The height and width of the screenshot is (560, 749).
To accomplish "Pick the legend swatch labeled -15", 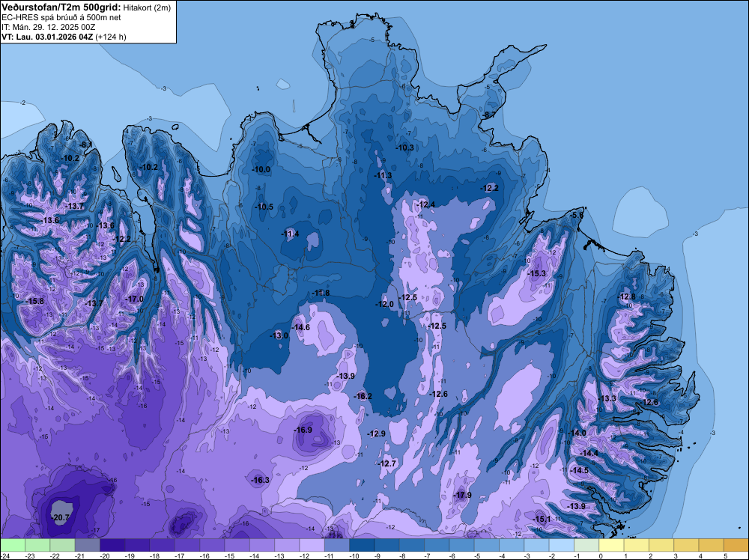I will [237, 545].
